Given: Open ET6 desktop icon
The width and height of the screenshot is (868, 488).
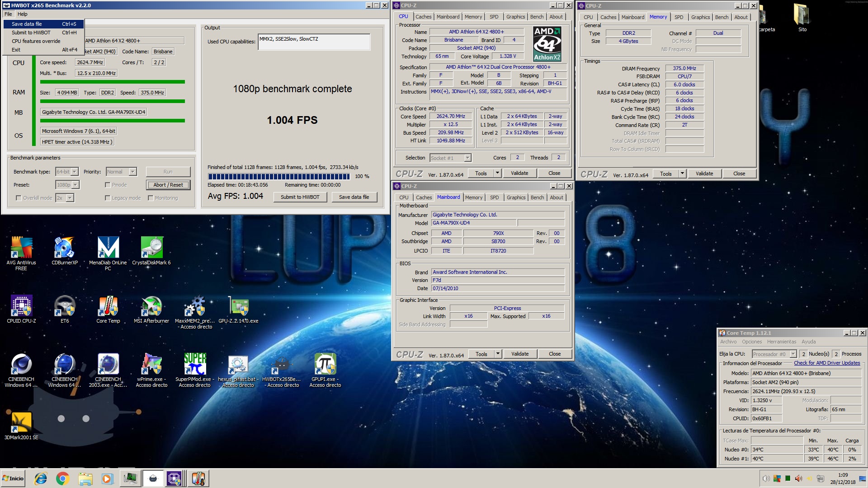Looking at the screenshot, I should [65, 309].
